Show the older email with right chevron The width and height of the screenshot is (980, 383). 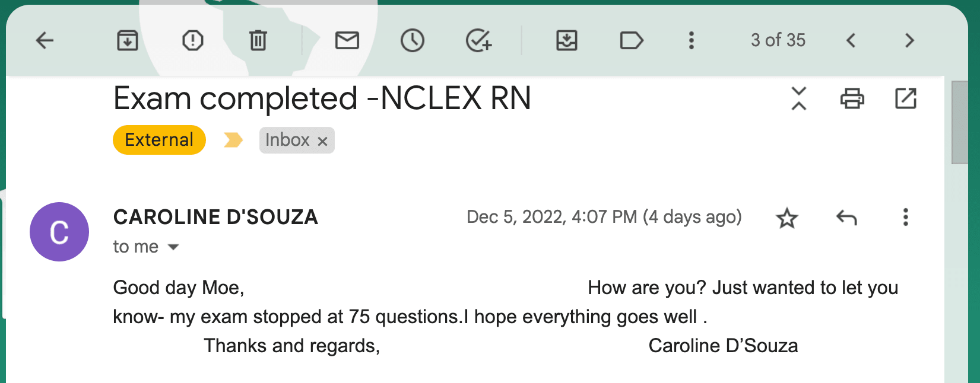point(909,40)
